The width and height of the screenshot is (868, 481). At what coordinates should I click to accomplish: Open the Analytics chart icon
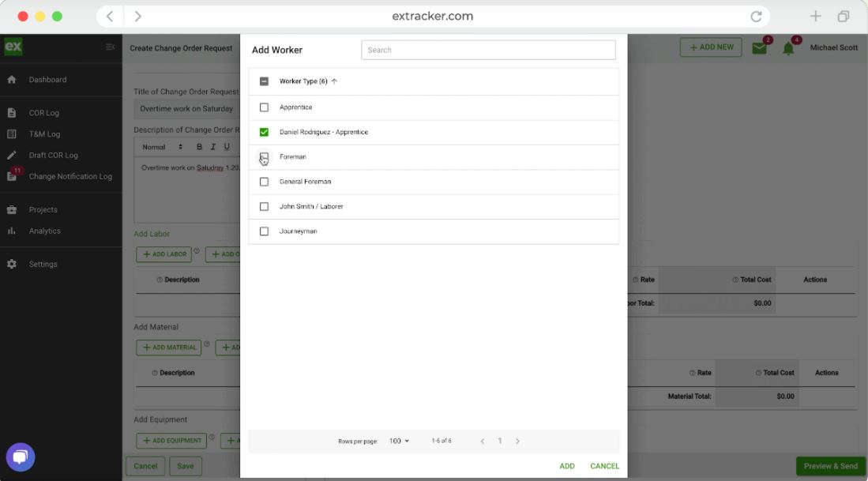pyautogui.click(x=11, y=231)
